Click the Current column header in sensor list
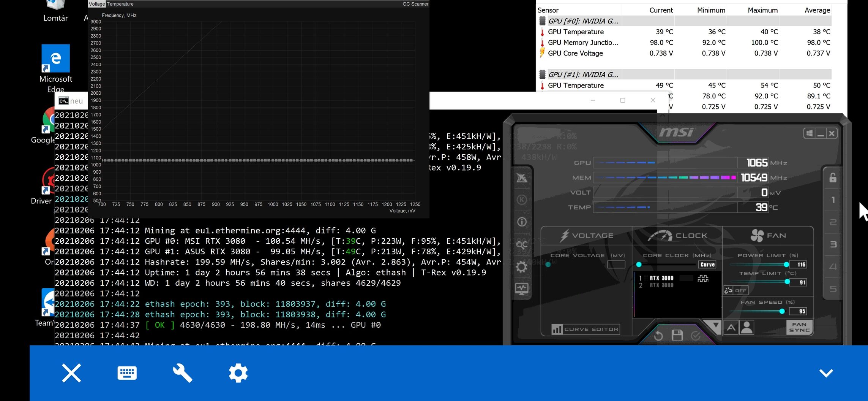The height and width of the screenshot is (401, 868). (661, 10)
